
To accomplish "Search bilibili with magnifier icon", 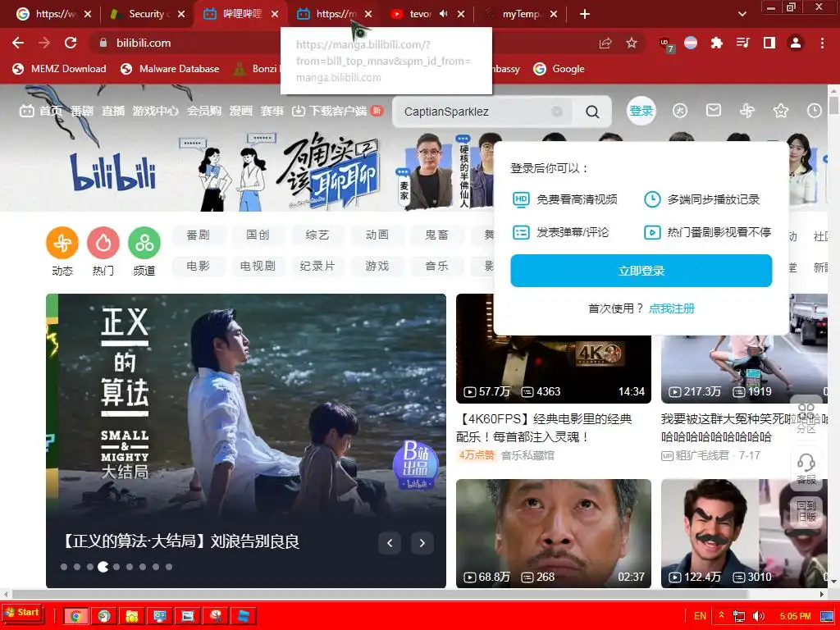I will 592,112.
